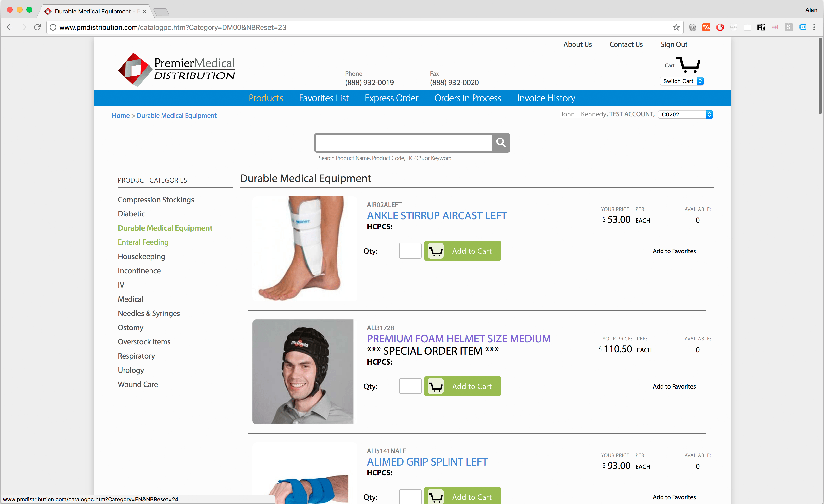Open the Products menu
The height and width of the screenshot is (504, 824).
pyautogui.click(x=265, y=98)
